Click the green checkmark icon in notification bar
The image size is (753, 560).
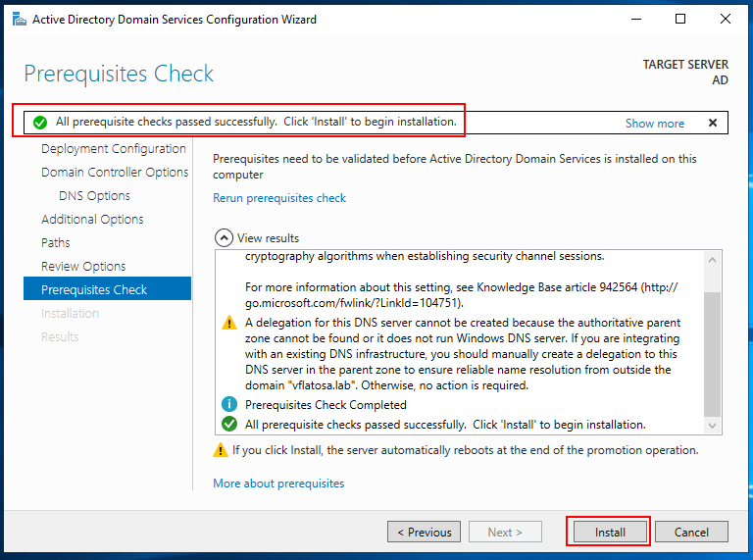point(40,123)
